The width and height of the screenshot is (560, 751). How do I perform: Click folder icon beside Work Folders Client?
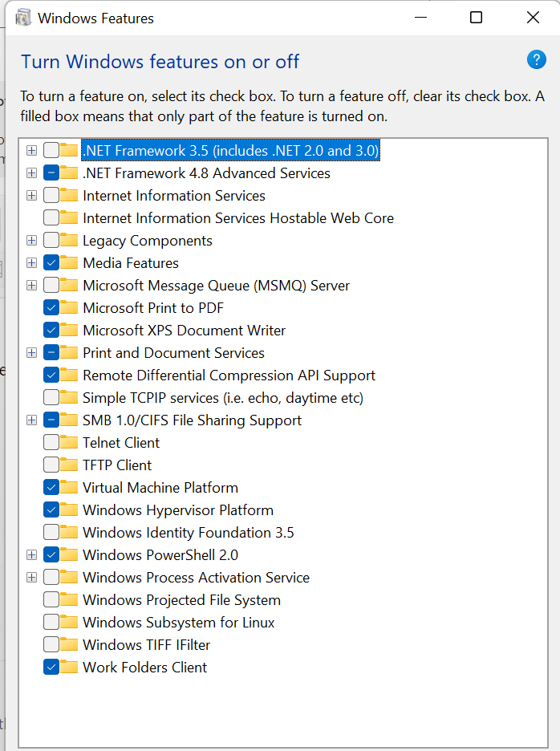(69, 668)
